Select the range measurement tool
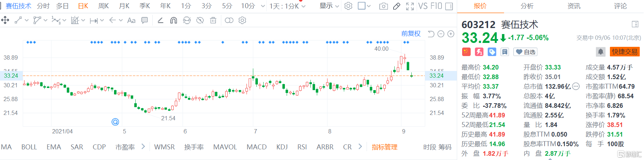 click(93, 21)
